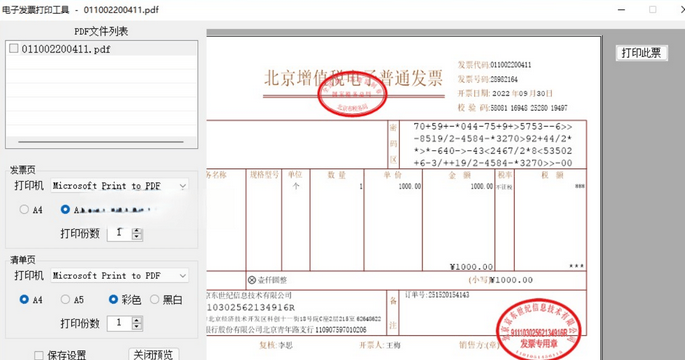Click the 开票日期 2022年09月30日 text

click(x=505, y=93)
